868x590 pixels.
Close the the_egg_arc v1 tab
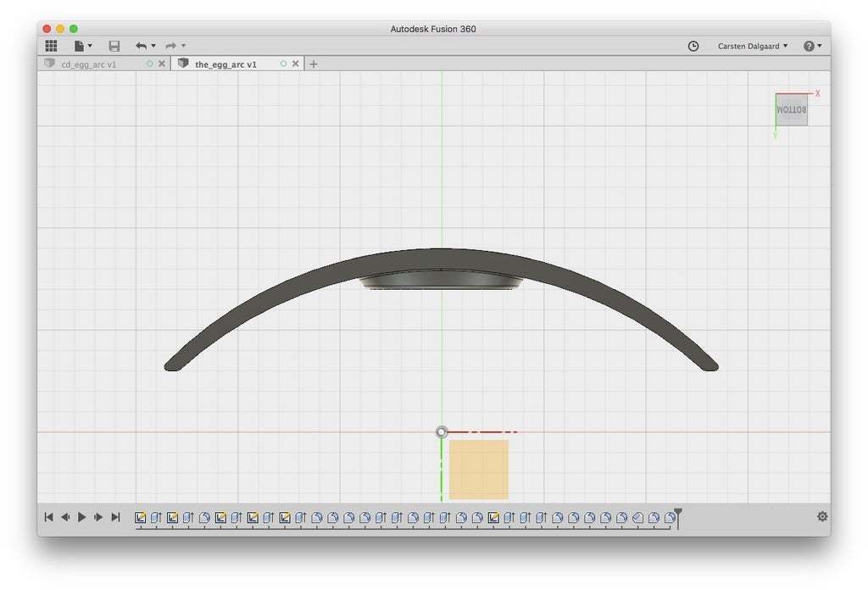pos(296,64)
